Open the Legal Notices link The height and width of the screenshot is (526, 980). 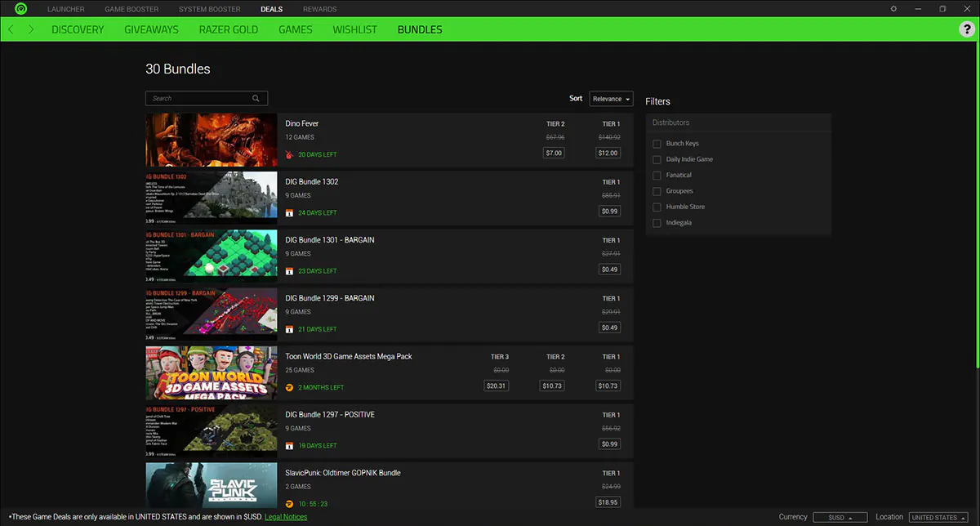286,517
